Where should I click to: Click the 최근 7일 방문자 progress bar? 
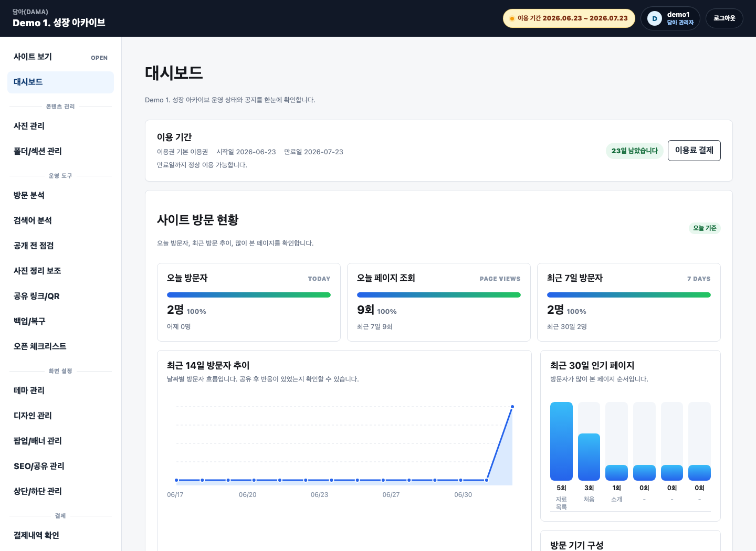[629, 295]
